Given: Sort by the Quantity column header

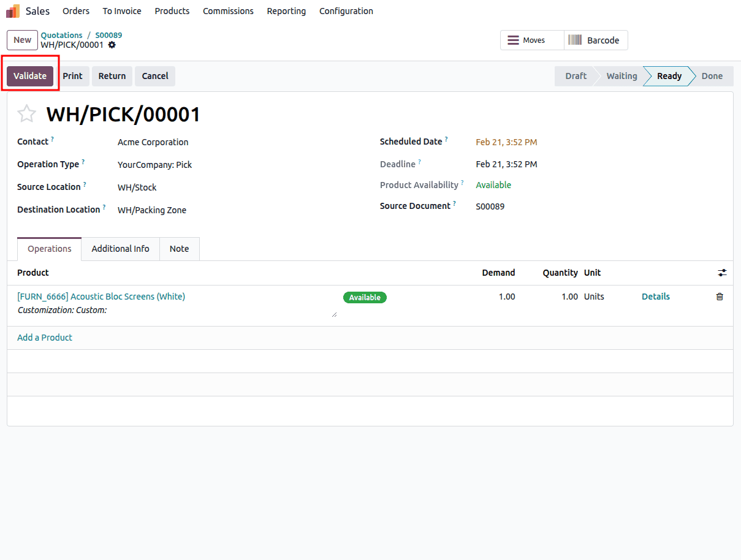Looking at the screenshot, I should 560,273.
